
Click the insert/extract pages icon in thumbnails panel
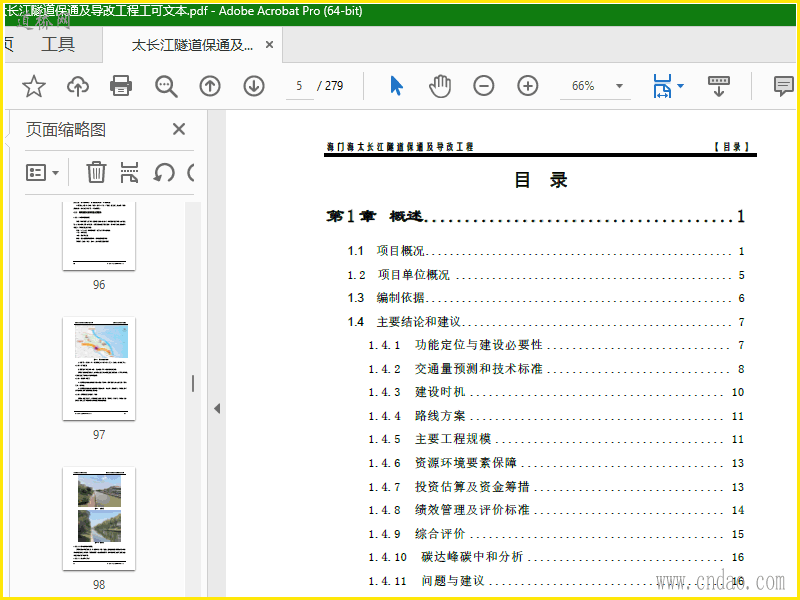coord(129,172)
